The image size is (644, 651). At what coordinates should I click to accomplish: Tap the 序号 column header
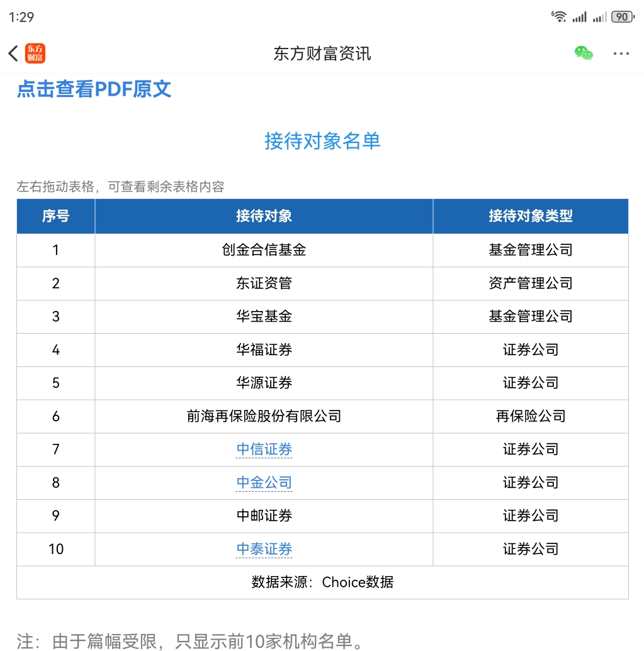pyautogui.click(x=55, y=216)
